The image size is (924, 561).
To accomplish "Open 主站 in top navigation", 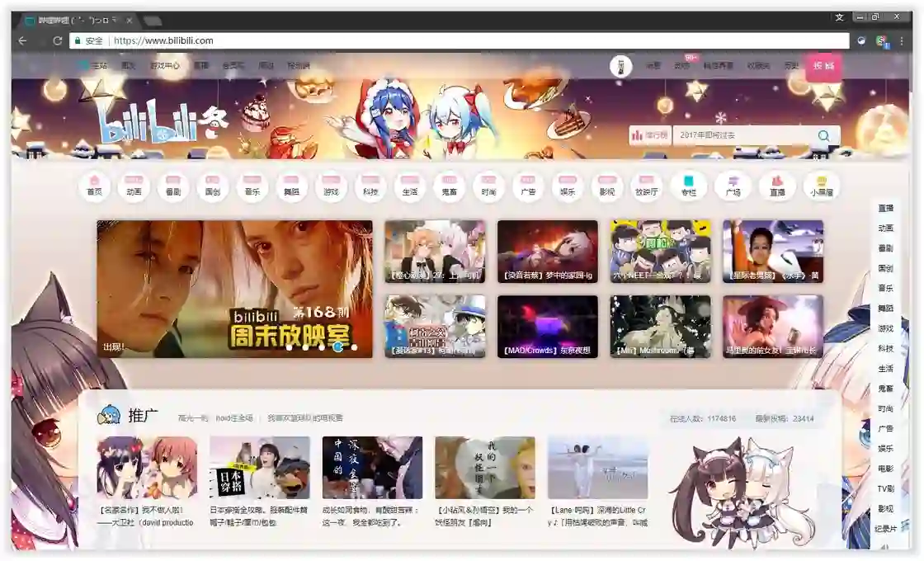I will click(96, 65).
